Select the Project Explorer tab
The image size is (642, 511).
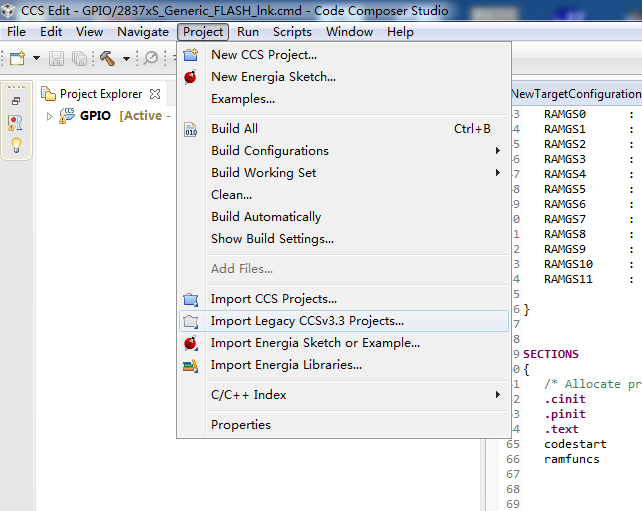coord(101,94)
